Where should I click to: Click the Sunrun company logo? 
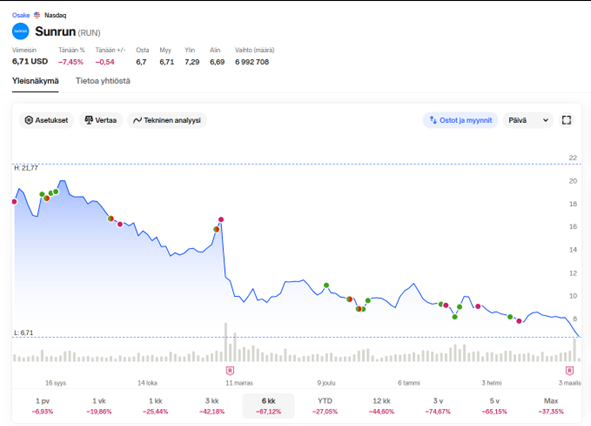tap(20, 31)
